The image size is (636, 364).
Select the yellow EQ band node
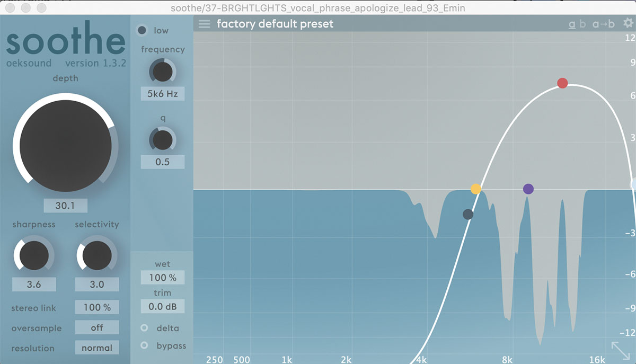coord(476,189)
